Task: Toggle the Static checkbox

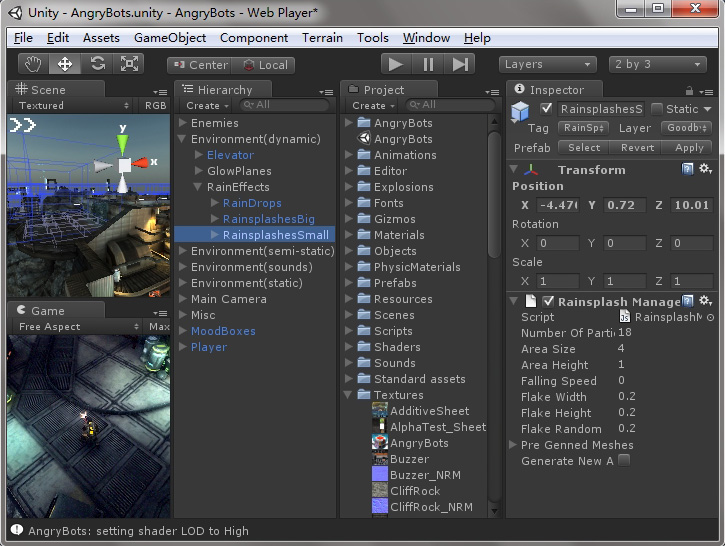Action: click(x=657, y=109)
